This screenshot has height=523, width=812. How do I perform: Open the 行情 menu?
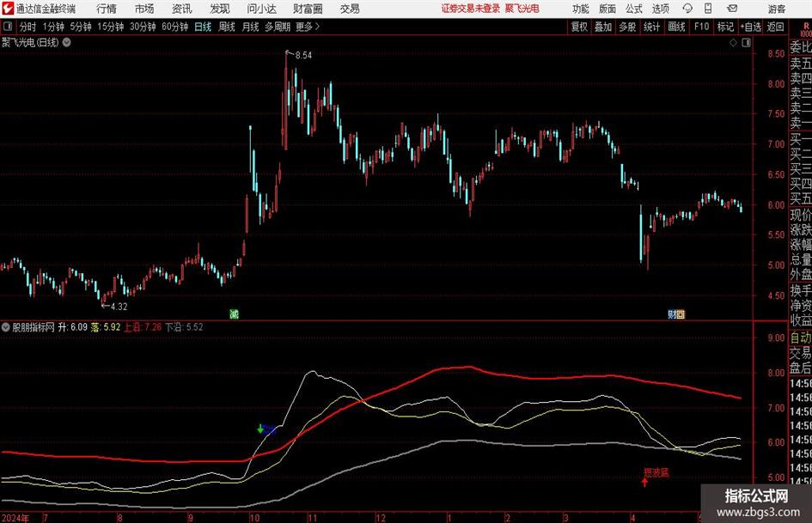(x=107, y=9)
